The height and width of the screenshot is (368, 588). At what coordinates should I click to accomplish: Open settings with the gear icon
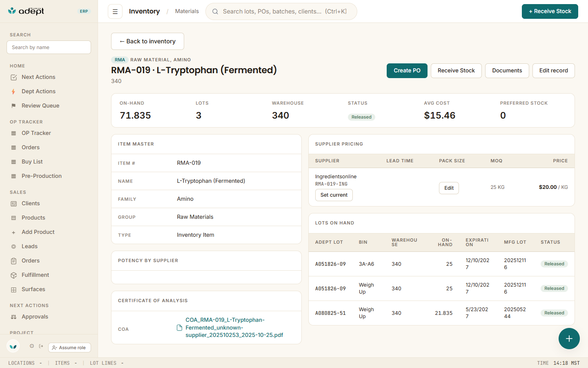click(32, 346)
